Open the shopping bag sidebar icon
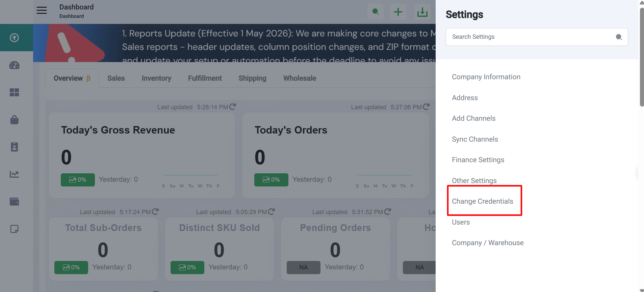 coord(14,120)
